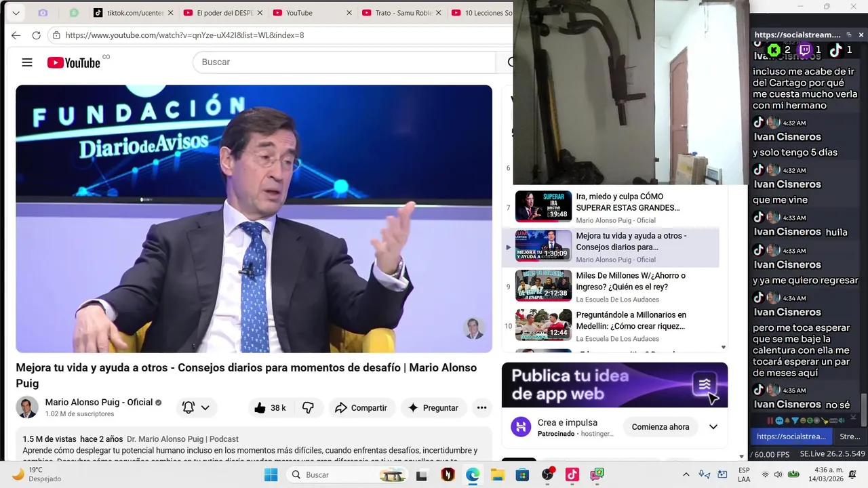
Task: Select the 'Stre...' dock tab
Action: [x=850, y=436]
